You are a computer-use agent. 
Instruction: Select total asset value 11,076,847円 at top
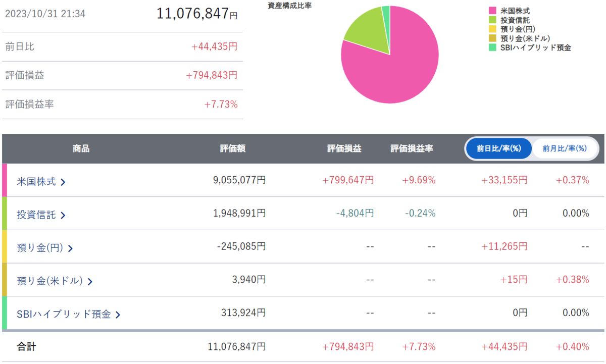[x=197, y=14]
